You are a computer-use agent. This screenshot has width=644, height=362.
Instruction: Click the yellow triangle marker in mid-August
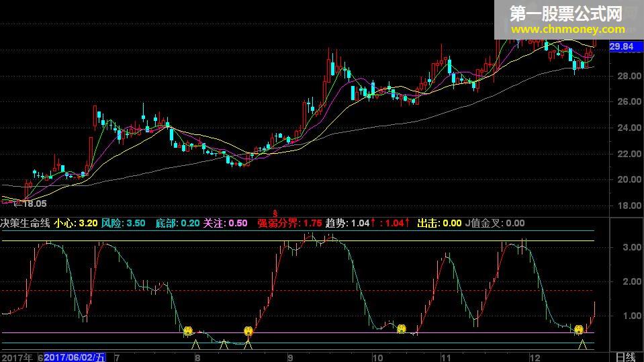tap(224, 345)
